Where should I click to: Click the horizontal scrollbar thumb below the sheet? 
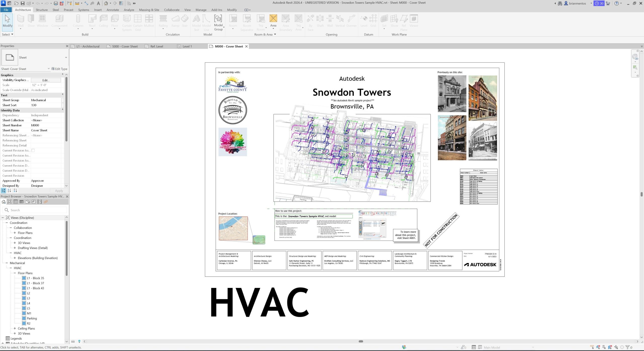click(x=361, y=341)
